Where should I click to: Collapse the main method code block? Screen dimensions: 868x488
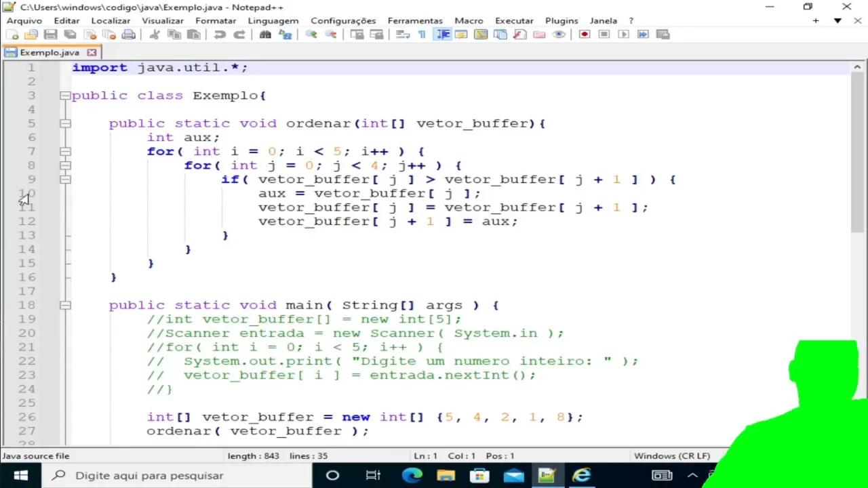65,305
